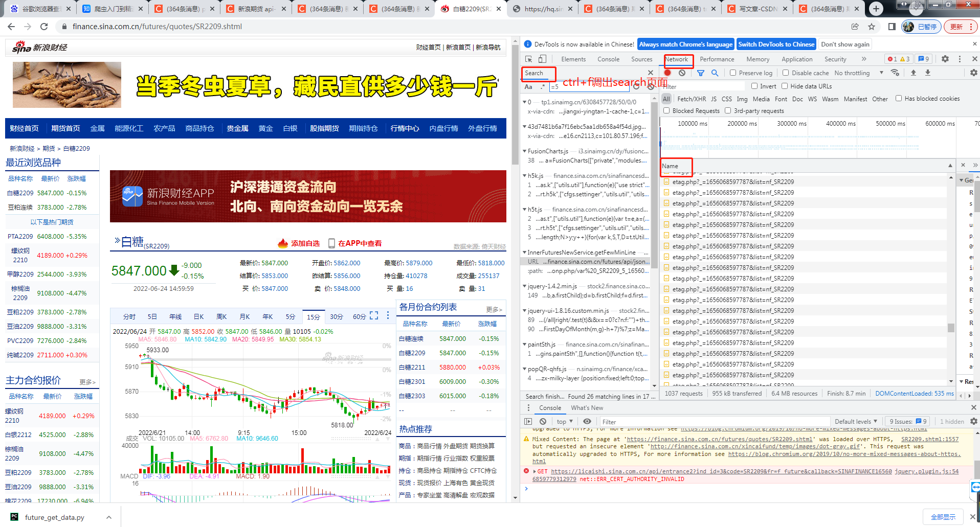This screenshot has height=527, width=980.
Task: Enable Disable cache checkbox
Action: 786,73
